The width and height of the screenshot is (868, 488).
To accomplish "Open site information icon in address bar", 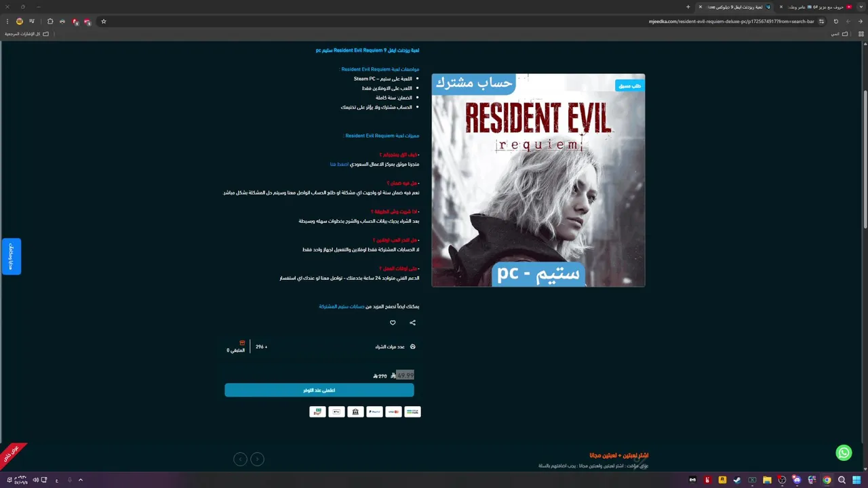I will 821,22.
